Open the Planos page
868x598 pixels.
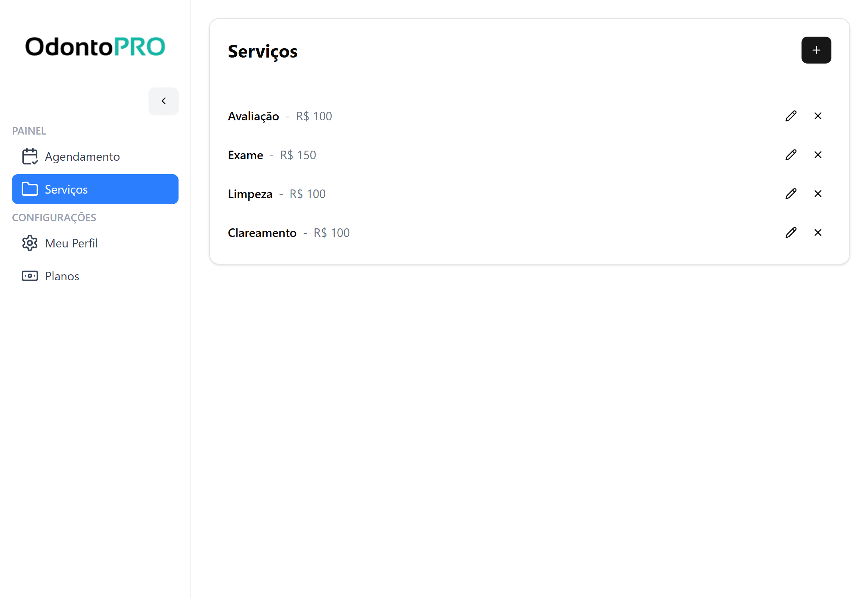(x=62, y=276)
